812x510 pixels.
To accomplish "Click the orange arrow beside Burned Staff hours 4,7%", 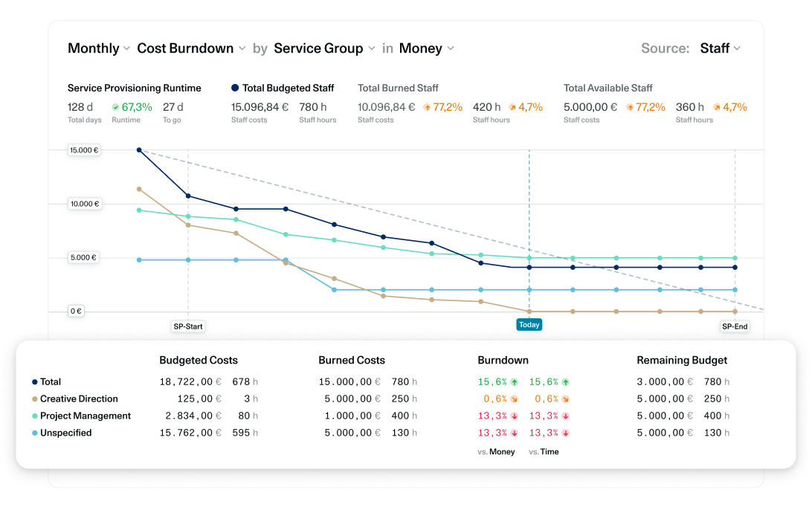I will coord(512,107).
